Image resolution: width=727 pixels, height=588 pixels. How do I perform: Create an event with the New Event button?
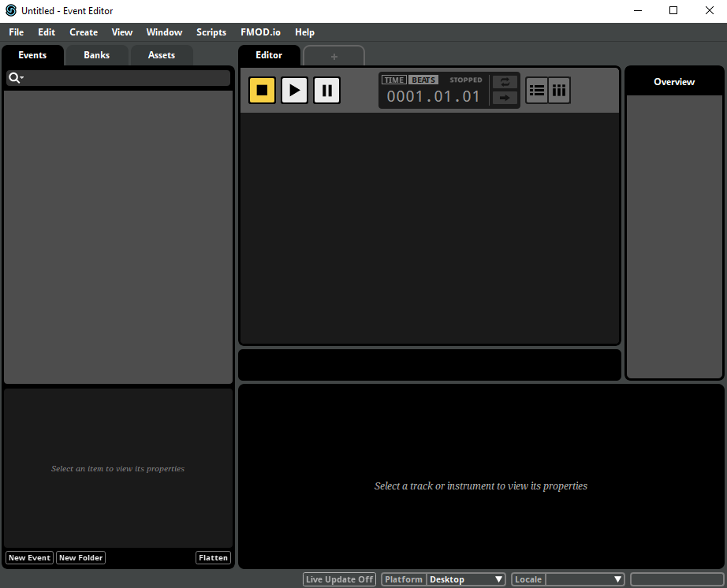click(x=29, y=557)
